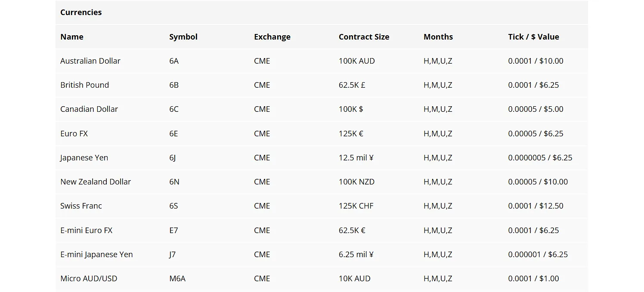This screenshot has width=644, height=292.
Task: Click the Tick / $ Value header
Action: coord(533,37)
